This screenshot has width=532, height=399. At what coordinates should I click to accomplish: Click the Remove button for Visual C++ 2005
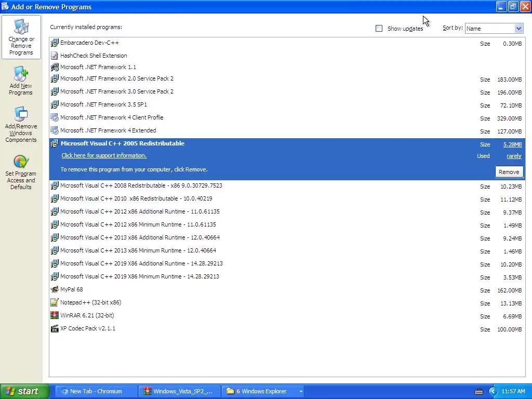(x=509, y=172)
